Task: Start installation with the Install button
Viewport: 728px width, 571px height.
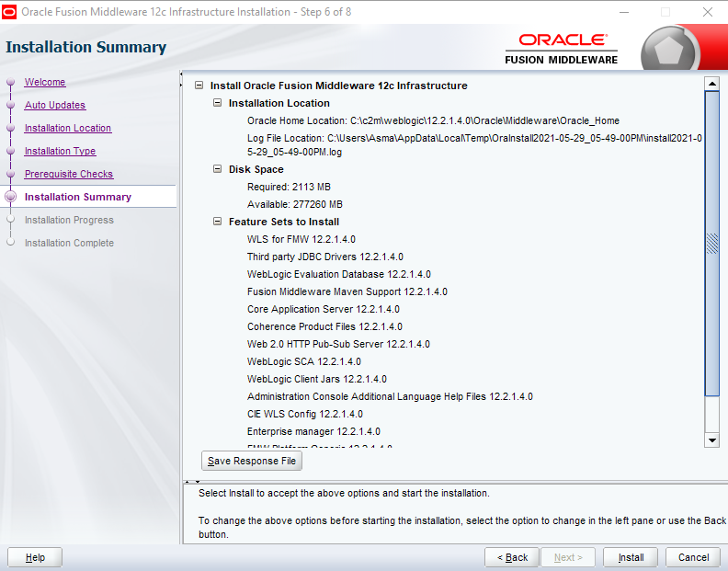Action: 631,557
